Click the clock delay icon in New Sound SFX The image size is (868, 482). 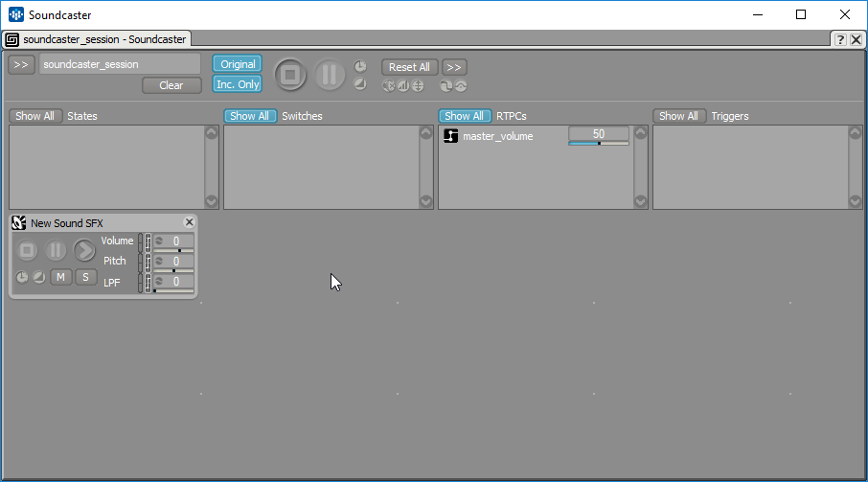(22, 277)
